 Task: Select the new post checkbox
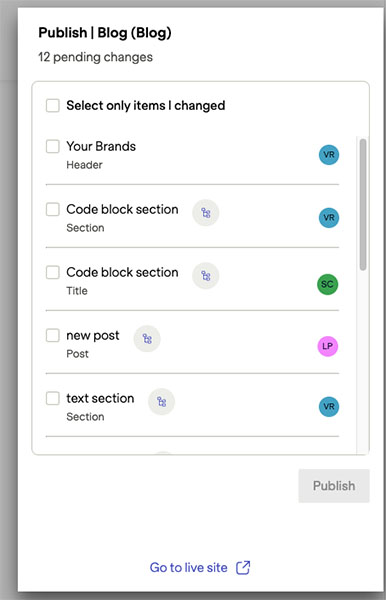(x=53, y=335)
